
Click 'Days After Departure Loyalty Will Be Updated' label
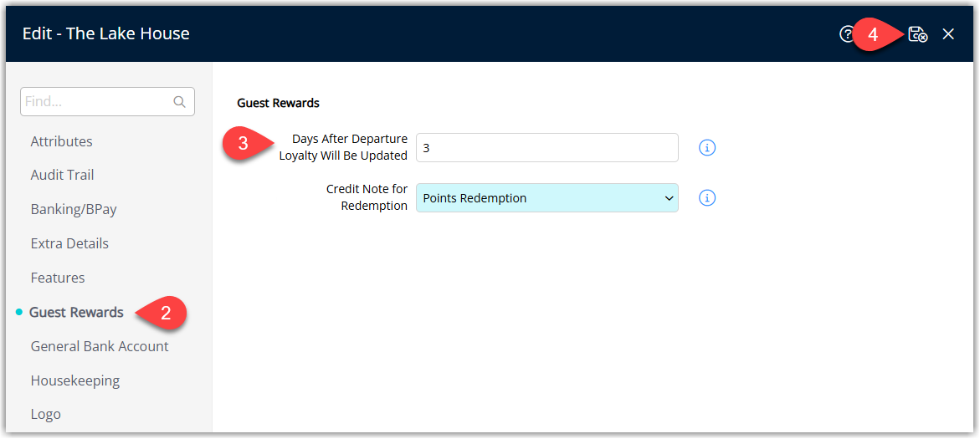(x=343, y=147)
